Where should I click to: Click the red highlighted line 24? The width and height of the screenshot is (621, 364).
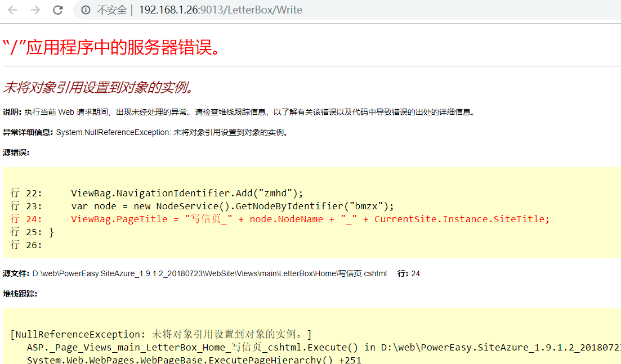(x=310, y=219)
